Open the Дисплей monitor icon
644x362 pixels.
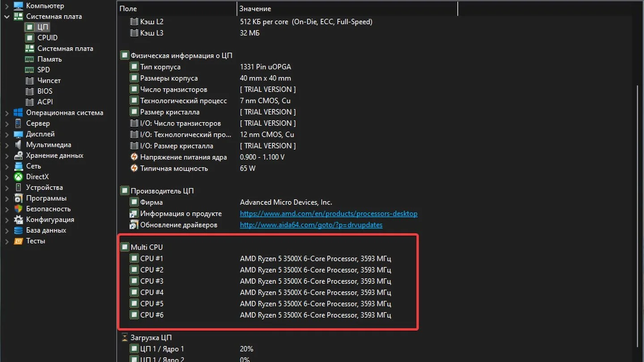(18, 134)
